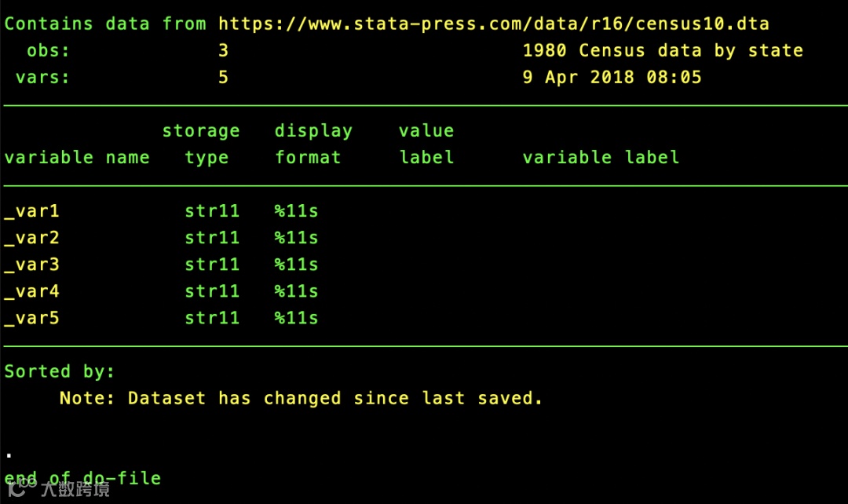This screenshot has width=848, height=504.
Task: Select the _var3 variable name
Action: click(x=31, y=265)
